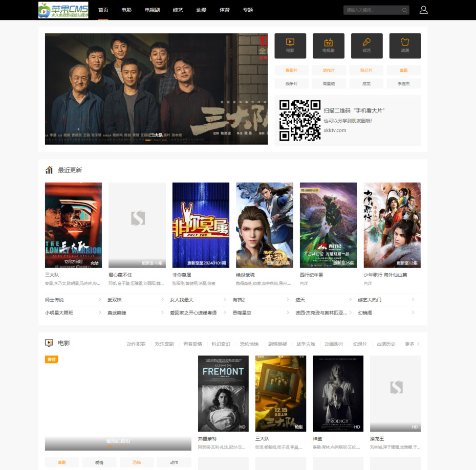Open the 动漫 bear-icon category tile

tap(405, 46)
